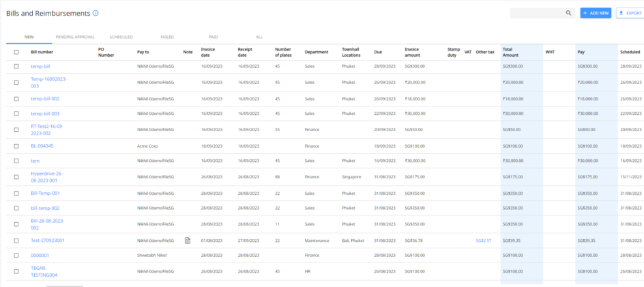Open the temp-bill link

[40, 66]
